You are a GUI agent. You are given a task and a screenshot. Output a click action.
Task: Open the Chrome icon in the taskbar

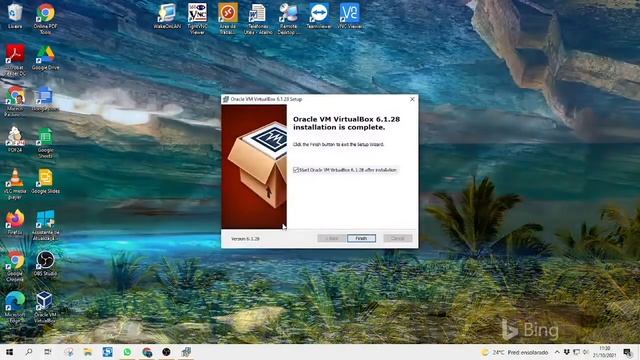[x=147, y=352]
